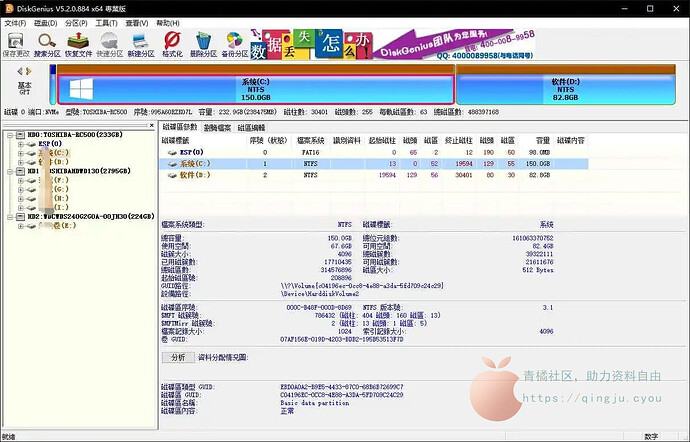The height and width of the screenshot is (442, 690).
Task: Open the 搜索分区 search partition tool
Action: (47, 42)
